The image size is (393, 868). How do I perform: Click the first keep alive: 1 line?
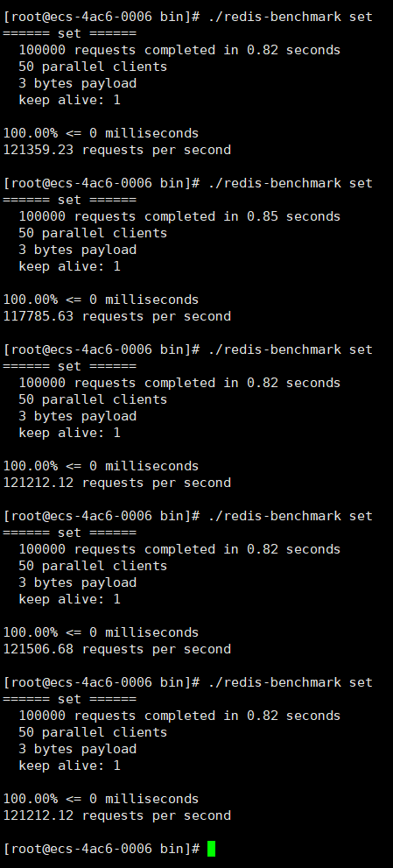click(x=69, y=100)
